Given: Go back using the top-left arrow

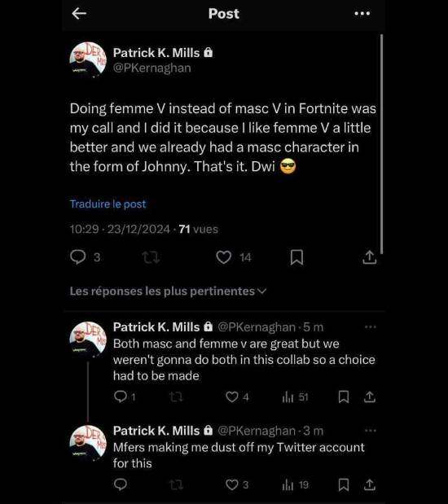Looking at the screenshot, I should 79,14.
